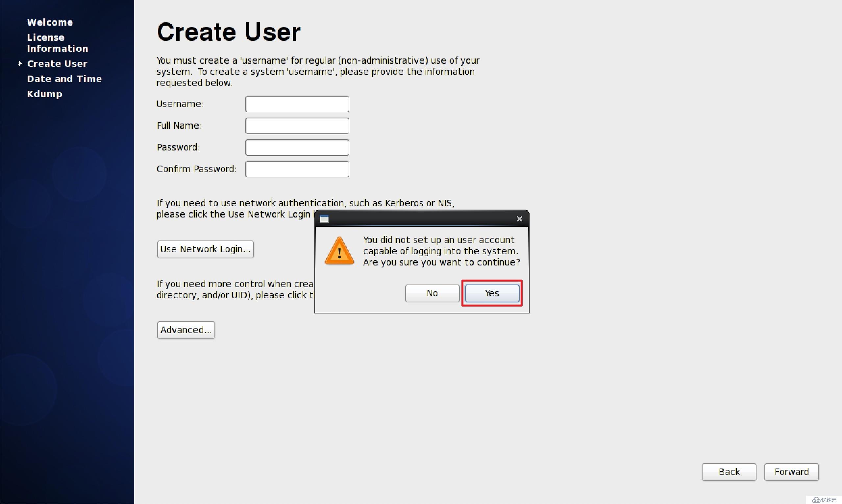Click the Create User sidebar item
842x504 pixels.
(x=57, y=64)
